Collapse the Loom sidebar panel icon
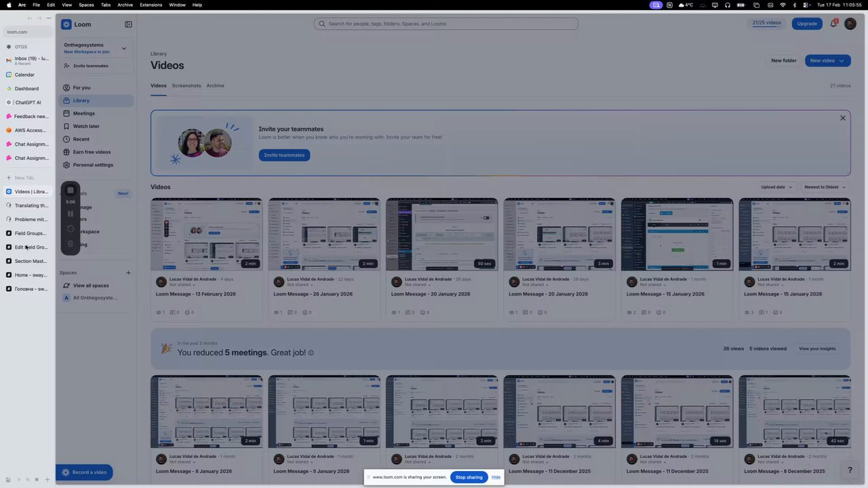Screen dimensions: 868x488 [128, 24]
